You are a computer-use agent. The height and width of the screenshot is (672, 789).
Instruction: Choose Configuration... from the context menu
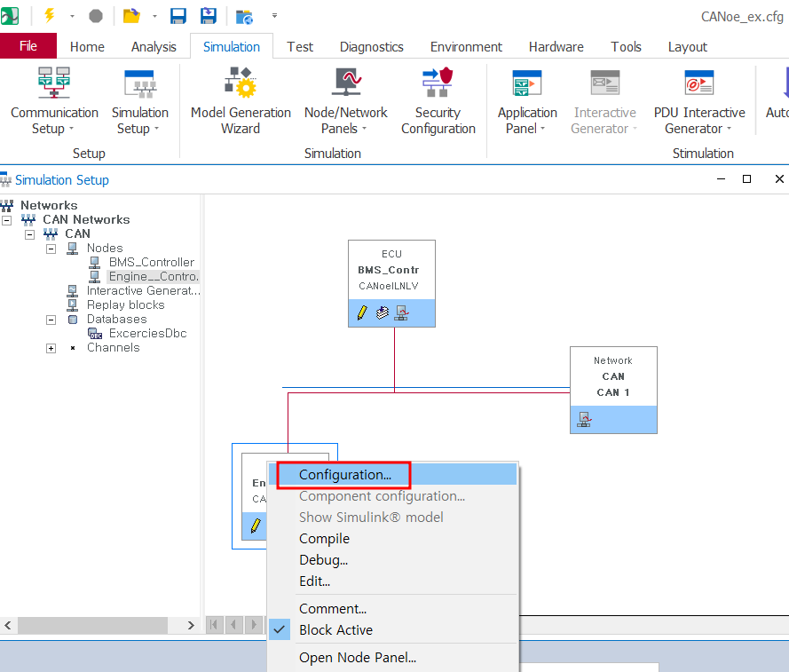tap(392, 475)
